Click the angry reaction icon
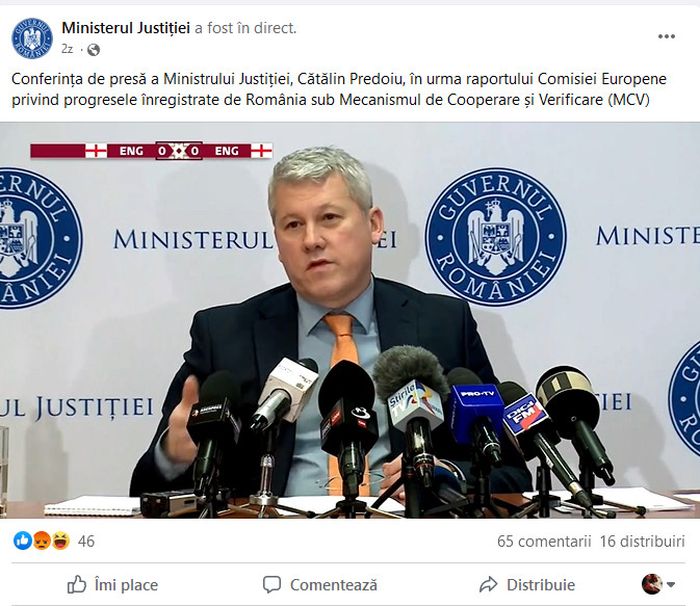Image resolution: width=700 pixels, height=606 pixels. click(42, 541)
